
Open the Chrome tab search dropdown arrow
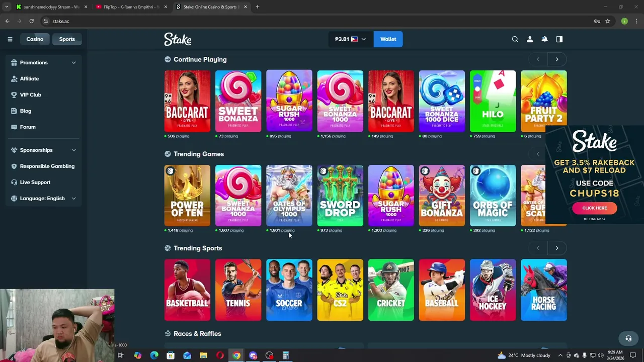pos(6,7)
